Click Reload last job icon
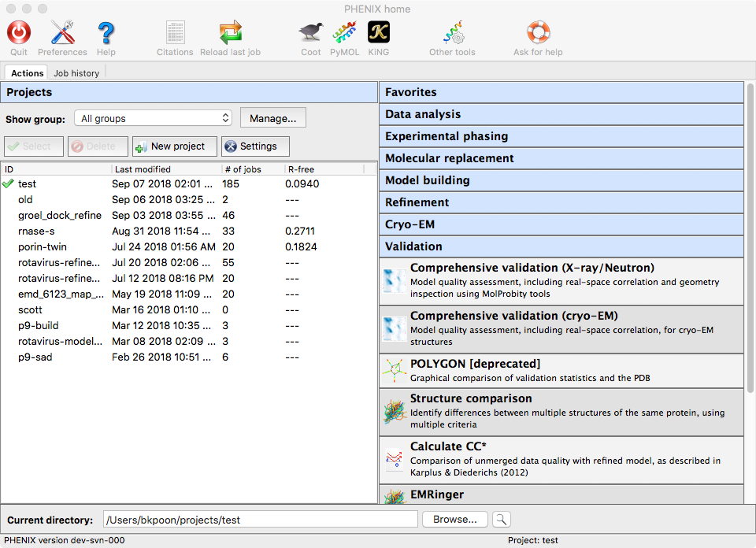The height and width of the screenshot is (548, 756). tap(230, 33)
